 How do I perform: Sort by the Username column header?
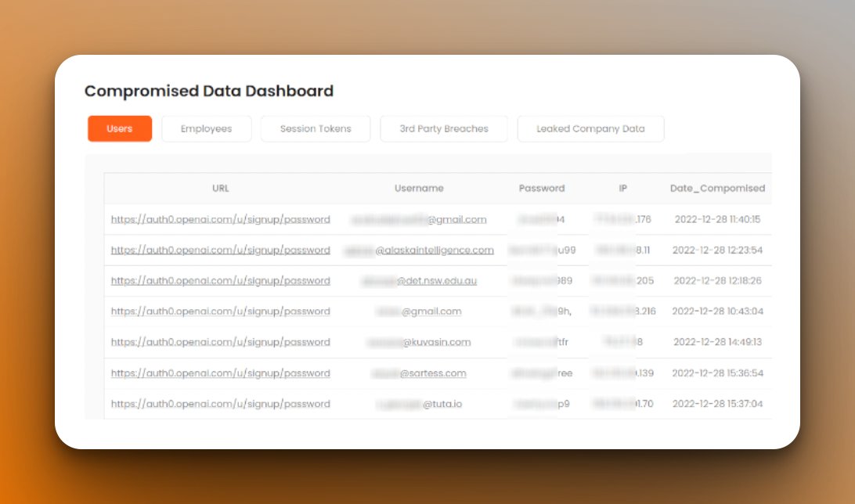click(x=419, y=188)
